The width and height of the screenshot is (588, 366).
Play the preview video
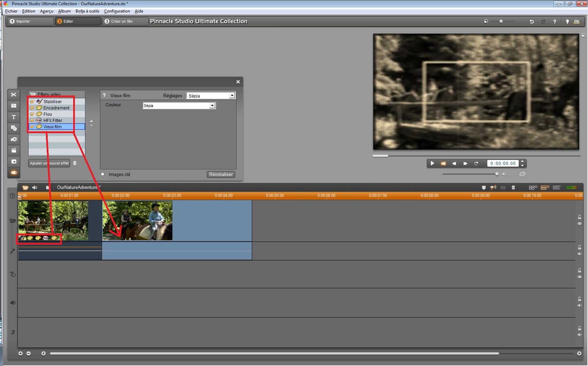pyautogui.click(x=432, y=163)
